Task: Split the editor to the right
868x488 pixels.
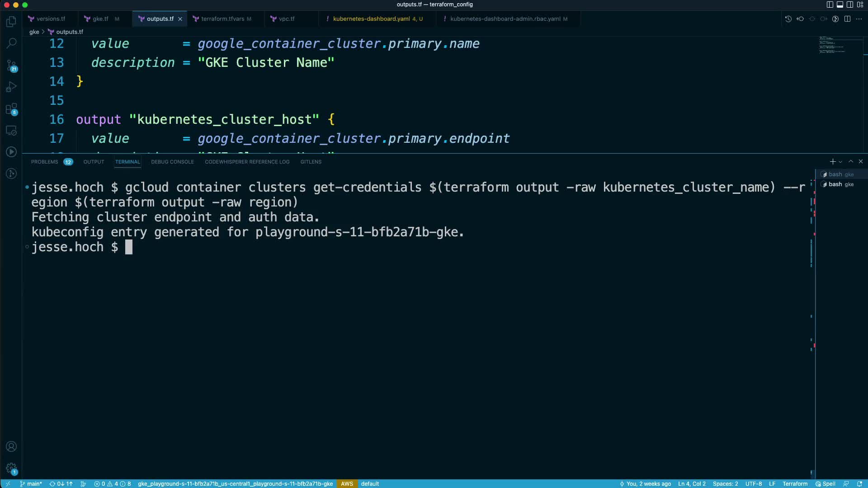Action: (847, 19)
